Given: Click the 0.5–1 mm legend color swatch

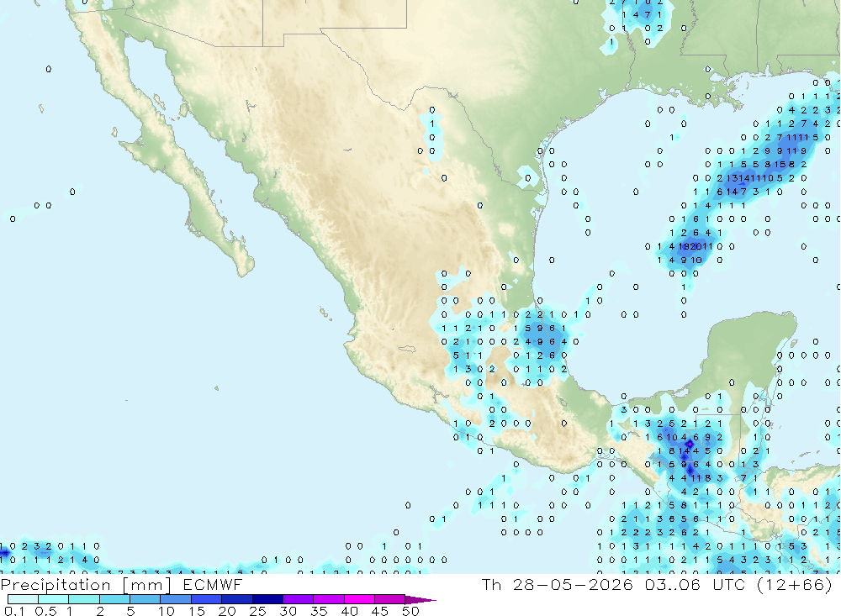Looking at the screenshot, I should click(x=53, y=599).
